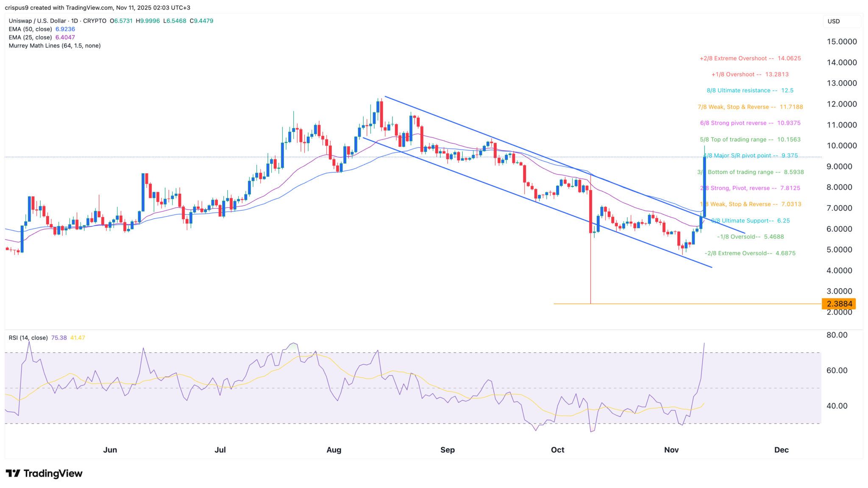The height and width of the screenshot is (488, 868).
Task: Click the EMA (50, close) indicator legend
Action: pyautogui.click(x=31, y=29)
